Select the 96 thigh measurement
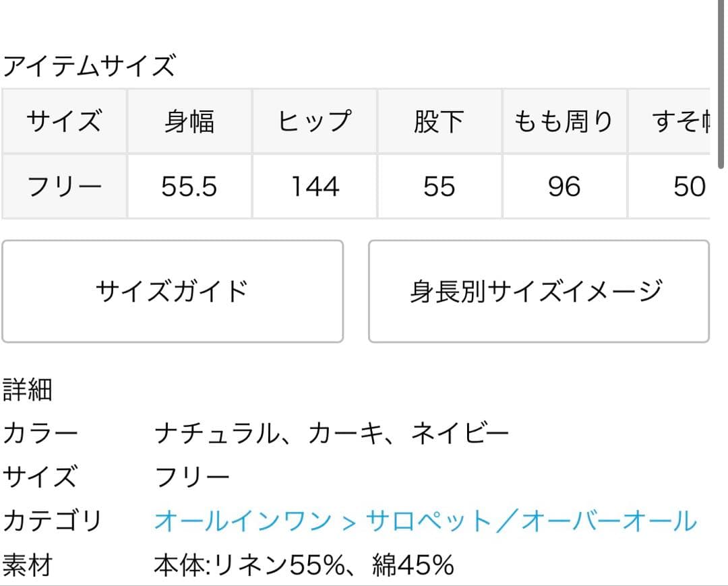The image size is (728, 586). pyautogui.click(x=564, y=187)
